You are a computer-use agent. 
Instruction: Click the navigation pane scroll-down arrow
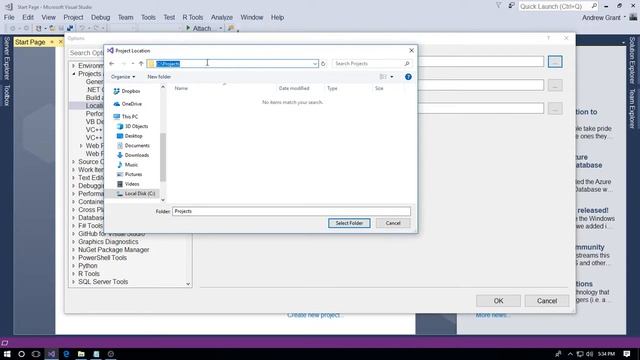(163, 200)
